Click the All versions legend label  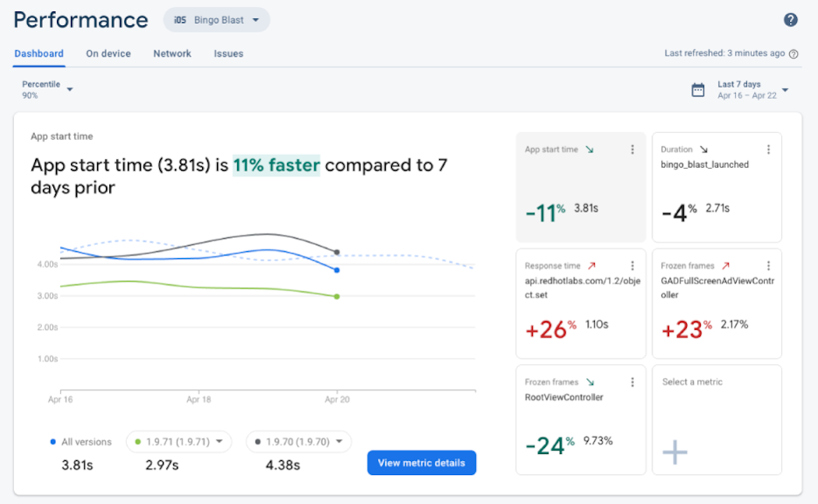(87, 442)
